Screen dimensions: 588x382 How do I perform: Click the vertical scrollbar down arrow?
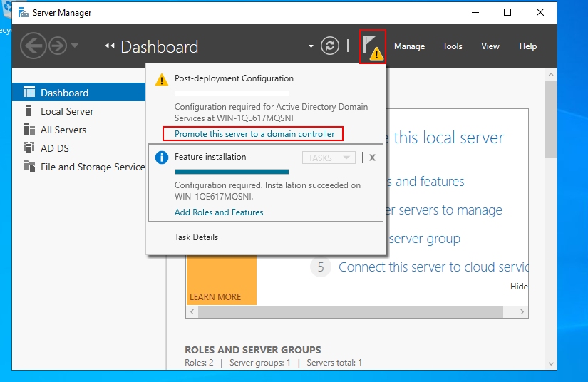[551, 363]
